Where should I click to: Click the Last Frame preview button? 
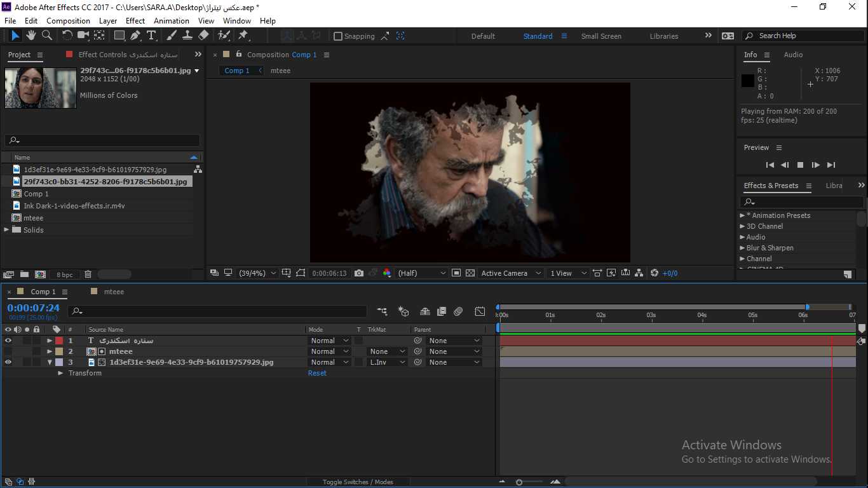(x=831, y=165)
